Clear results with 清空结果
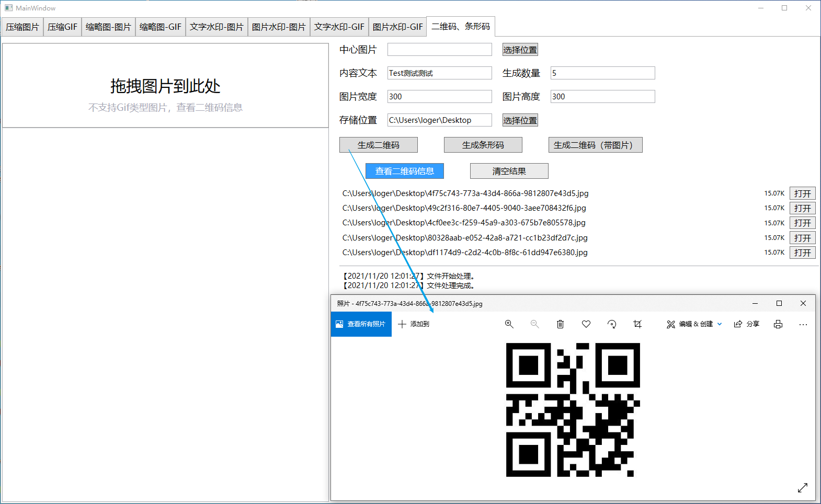The width and height of the screenshot is (821, 504). coord(509,171)
